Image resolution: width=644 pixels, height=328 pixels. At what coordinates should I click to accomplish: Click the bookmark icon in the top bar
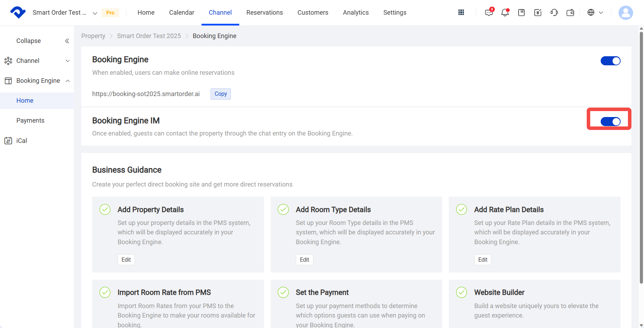pyautogui.click(x=521, y=13)
